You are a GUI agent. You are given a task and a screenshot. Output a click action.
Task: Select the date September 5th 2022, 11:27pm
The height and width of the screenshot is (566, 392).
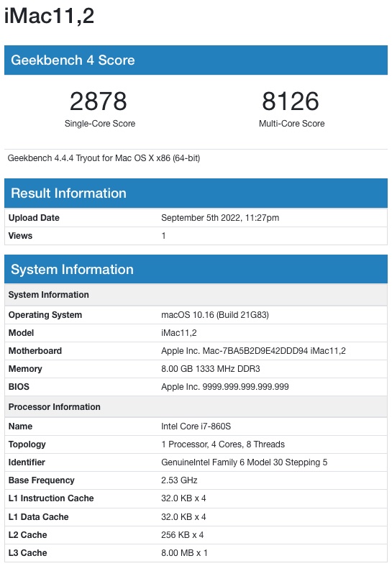point(220,218)
